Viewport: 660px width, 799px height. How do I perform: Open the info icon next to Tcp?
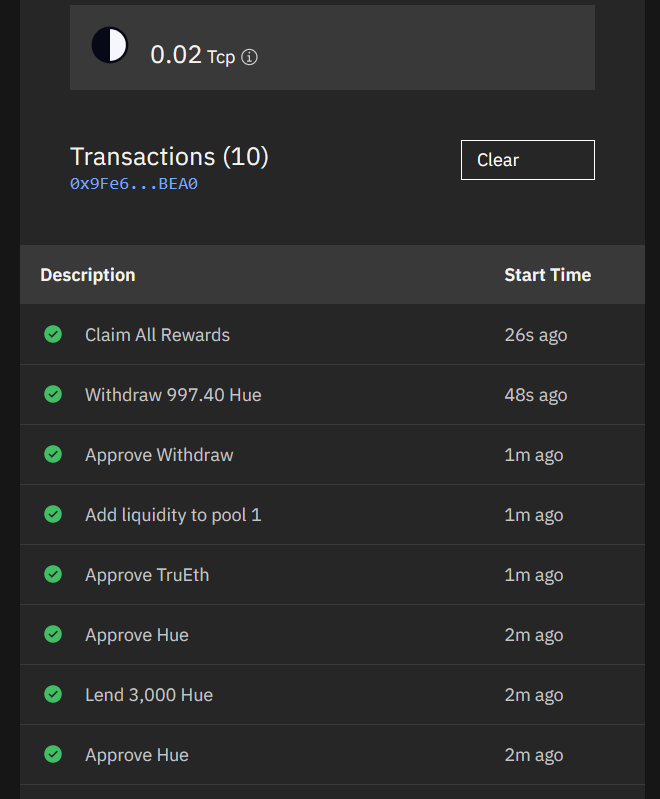point(249,57)
